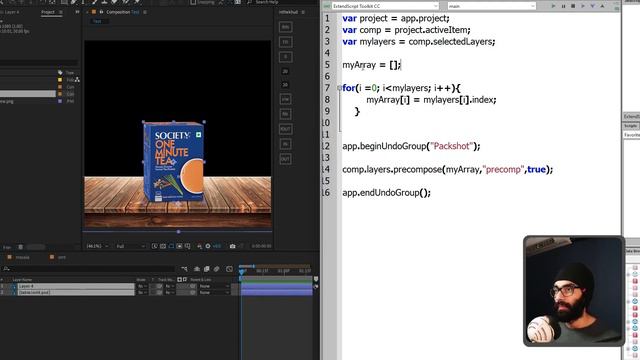Open the Composition panel menu icon
The width and height of the screenshot is (640, 360).
[x=145, y=12]
